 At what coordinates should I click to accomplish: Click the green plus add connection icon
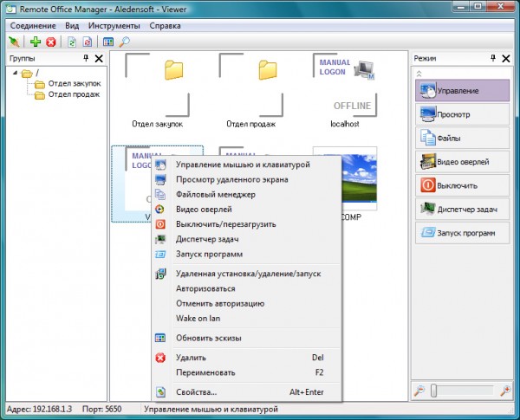point(36,41)
